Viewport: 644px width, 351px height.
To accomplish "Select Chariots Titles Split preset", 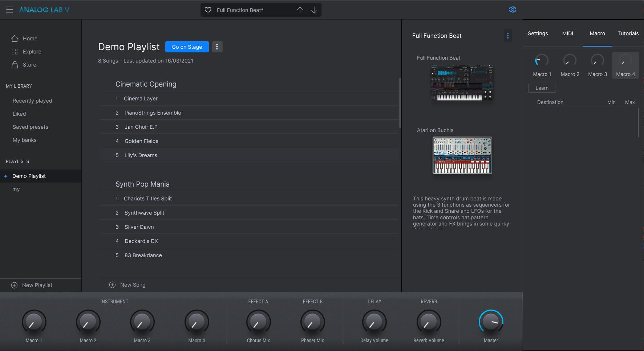I will coord(249,199).
